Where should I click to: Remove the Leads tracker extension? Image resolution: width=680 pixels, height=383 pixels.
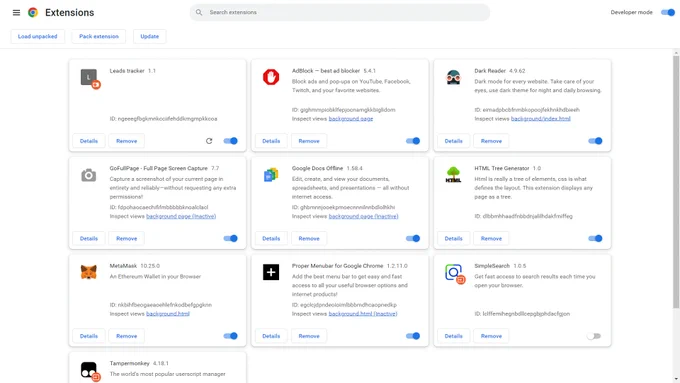(x=127, y=141)
